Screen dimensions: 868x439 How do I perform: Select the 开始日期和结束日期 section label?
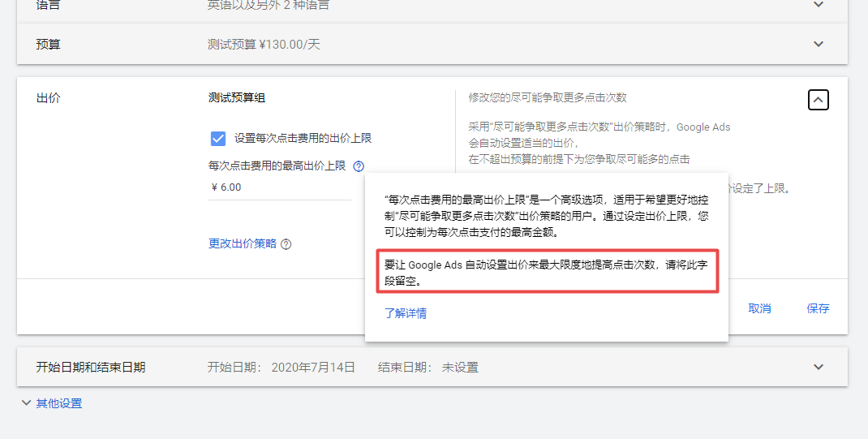point(91,367)
